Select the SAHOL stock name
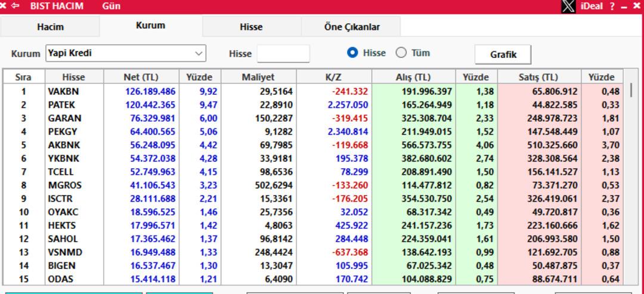Image resolution: width=644 pixels, height=294 pixels. point(63,239)
